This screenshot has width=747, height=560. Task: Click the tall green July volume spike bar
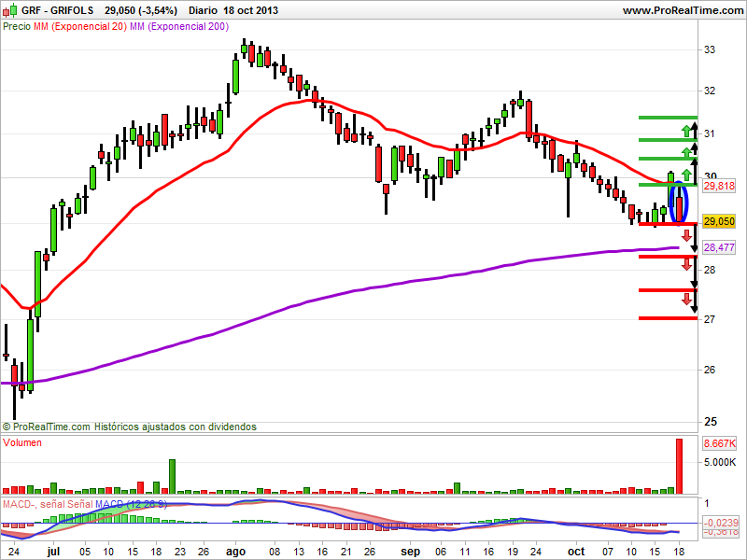click(x=172, y=476)
